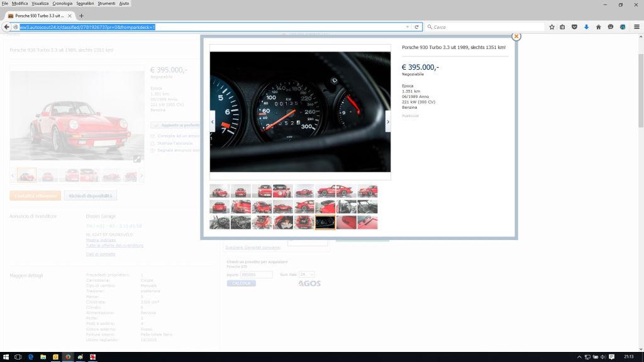644x362 pixels.
Task: Close the Porsche 930 Turbo tab
Action: [x=69, y=16]
